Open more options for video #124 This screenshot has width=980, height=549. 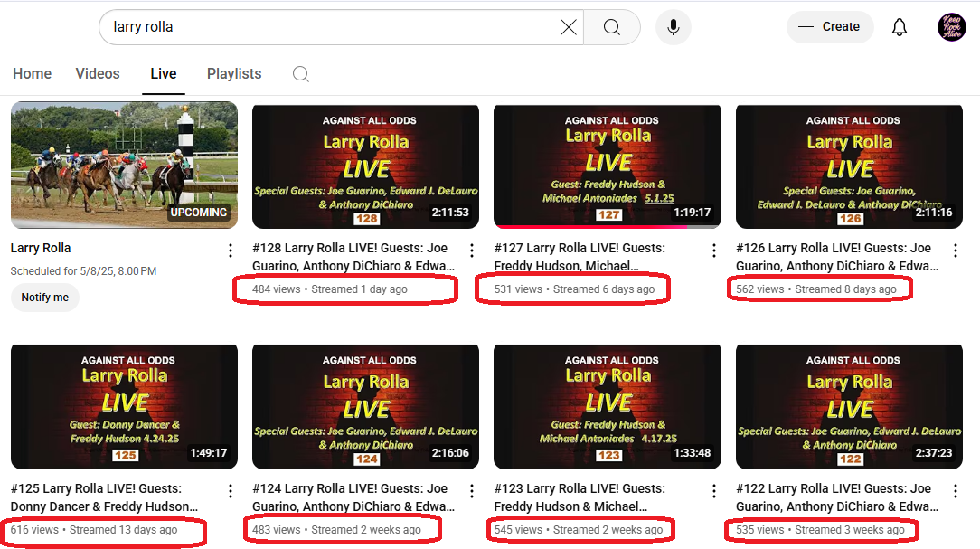[472, 491]
